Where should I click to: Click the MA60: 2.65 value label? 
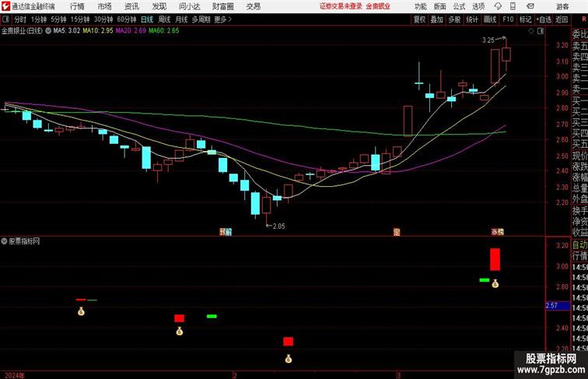point(164,31)
